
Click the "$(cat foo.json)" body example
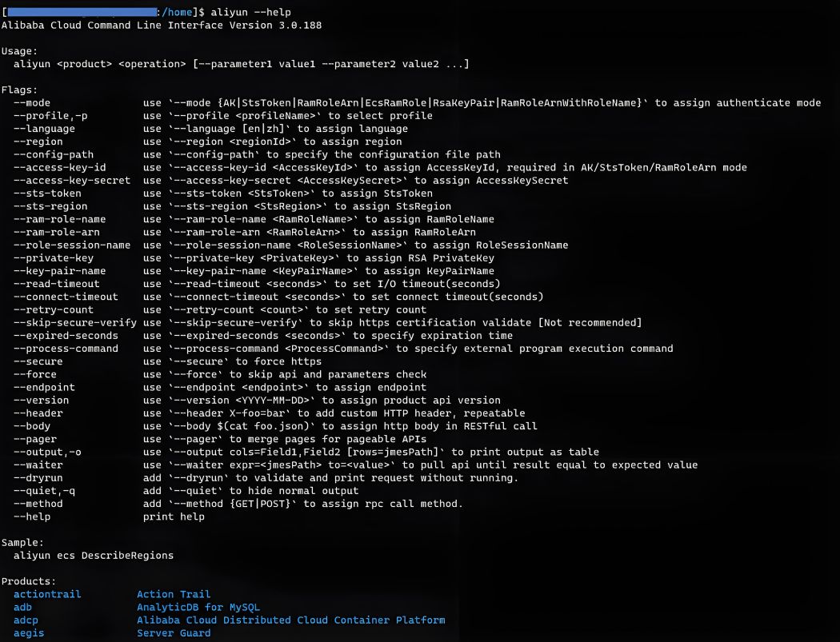click(263, 426)
